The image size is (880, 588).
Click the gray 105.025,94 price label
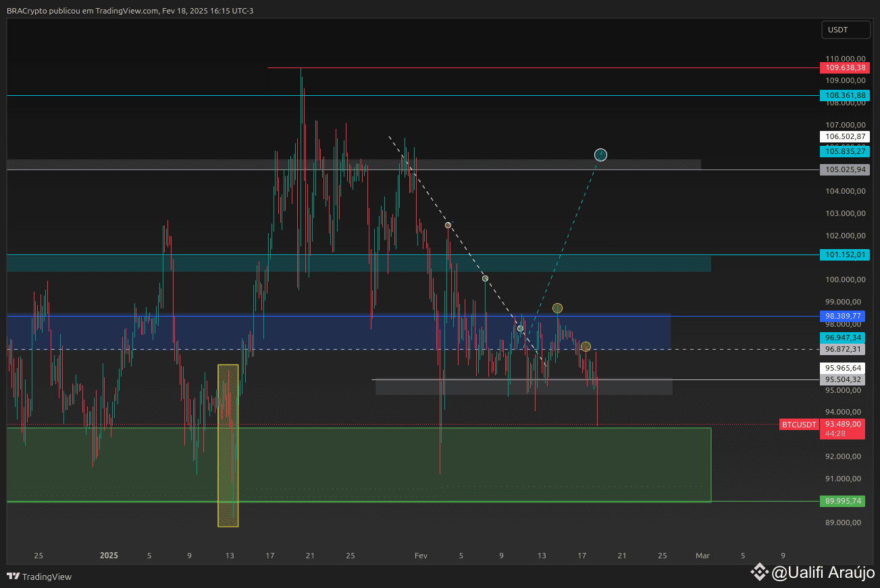844,169
